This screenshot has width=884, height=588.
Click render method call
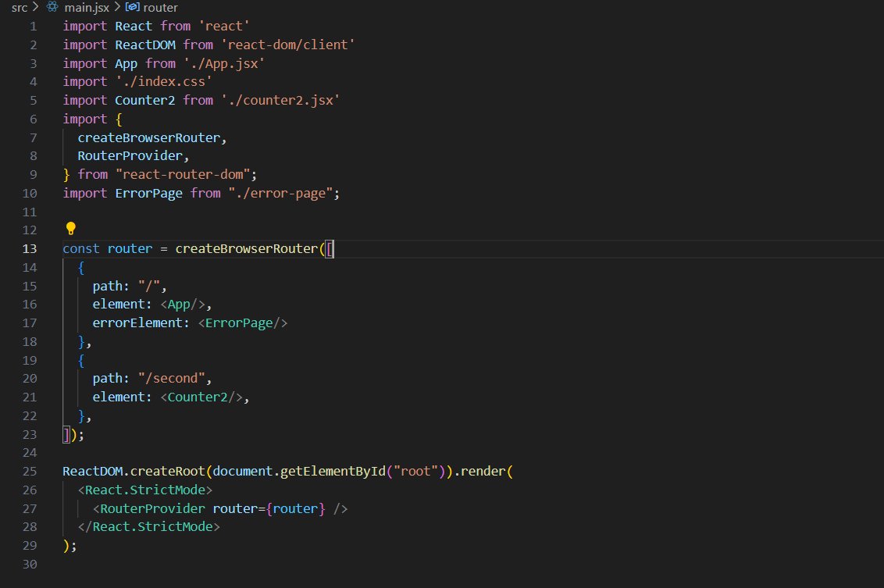[483, 472]
